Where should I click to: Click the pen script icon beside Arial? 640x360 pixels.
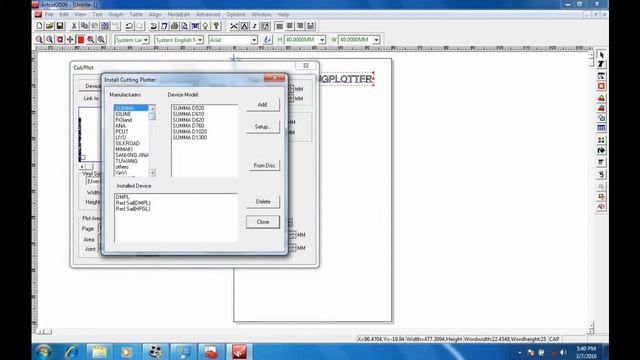click(267, 40)
